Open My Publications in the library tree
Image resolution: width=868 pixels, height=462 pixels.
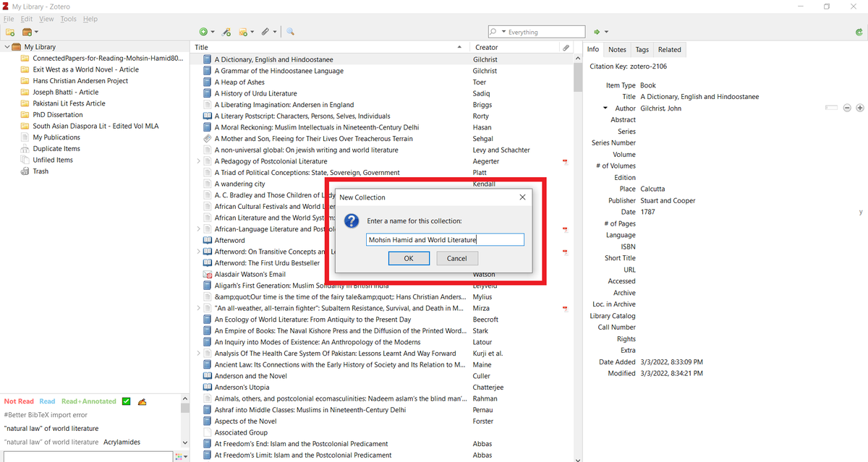pyautogui.click(x=56, y=137)
